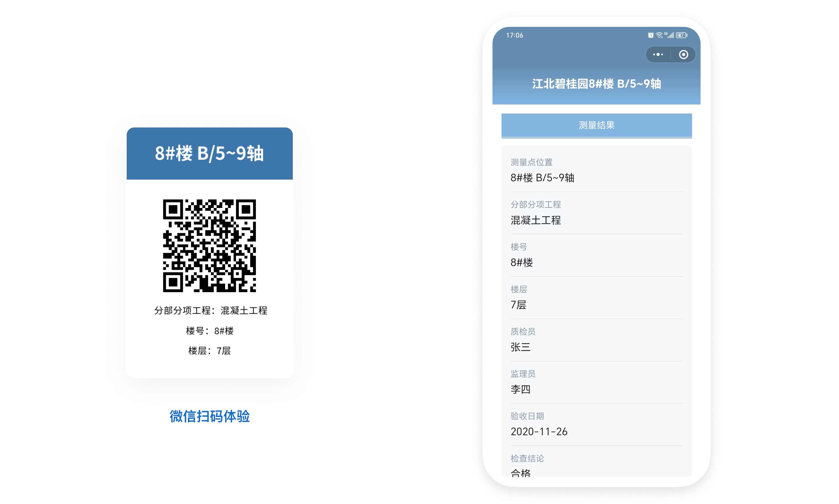The width and height of the screenshot is (839, 504).
Task: Tap the 检查结论 row label
Action: click(527, 458)
